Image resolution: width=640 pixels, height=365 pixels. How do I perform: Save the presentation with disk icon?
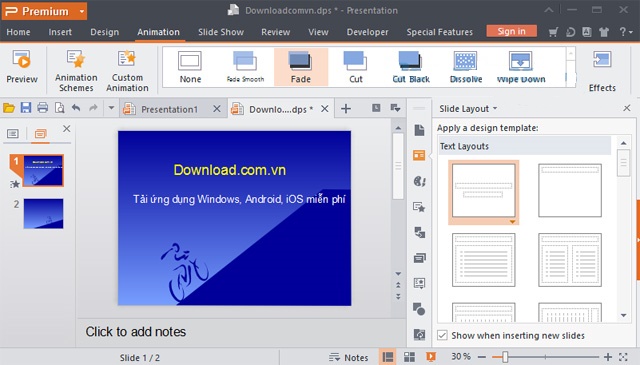[x=26, y=108]
